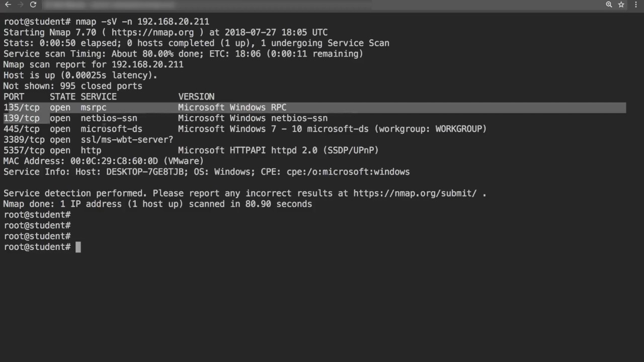Click the VERSION column header
This screenshot has height=362, width=644.
click(x=196, y=97)
